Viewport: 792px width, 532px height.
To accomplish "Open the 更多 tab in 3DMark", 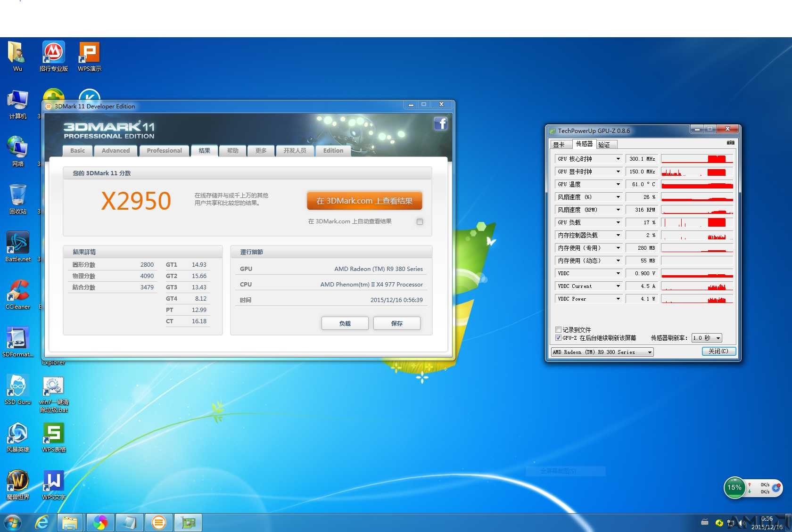I will point(261,151).
